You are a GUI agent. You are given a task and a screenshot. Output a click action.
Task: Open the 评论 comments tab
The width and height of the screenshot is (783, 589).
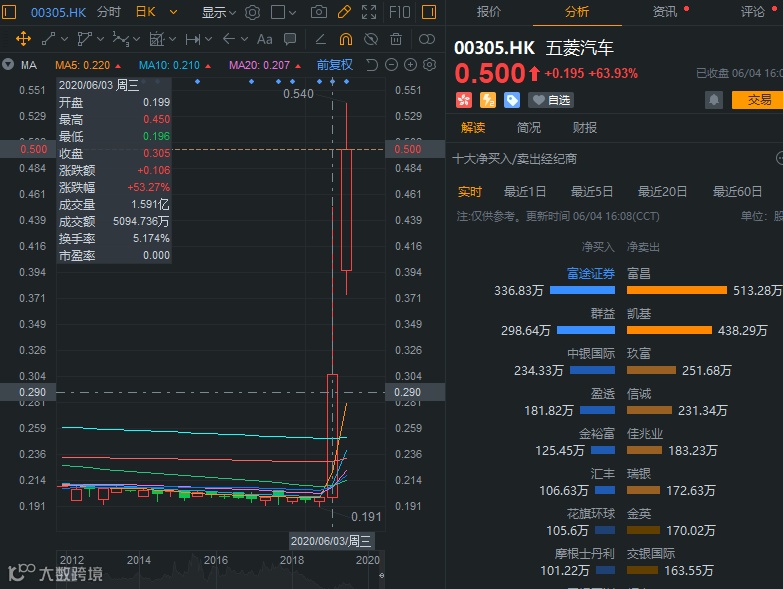pyautogui.click(x=753, y=12)
